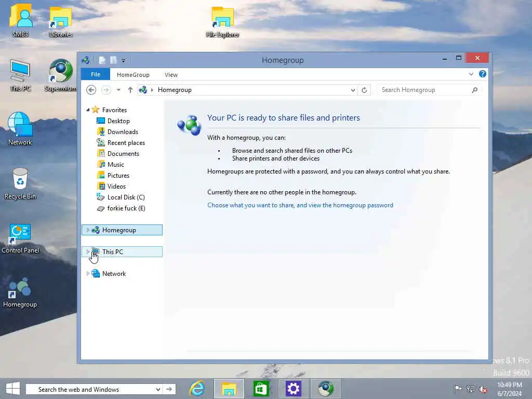Viewport: 532px width, 399px height.
Task: Open Supermium browser from the taskbar
Action: (326, 389)
